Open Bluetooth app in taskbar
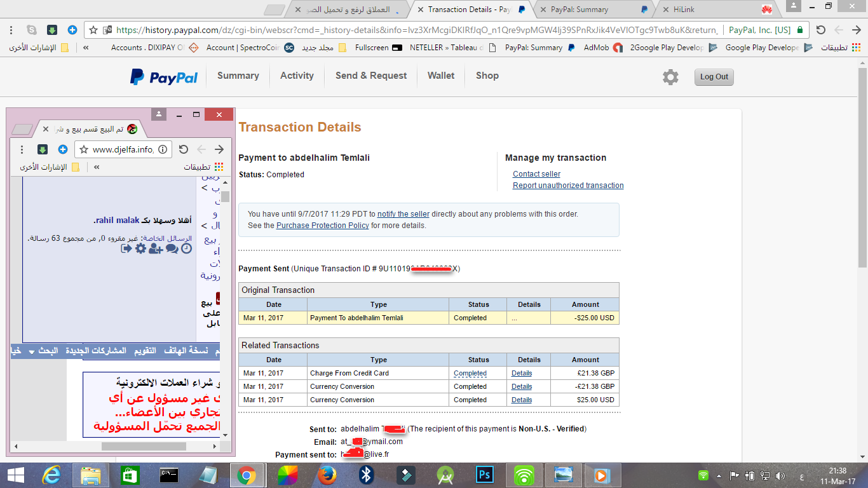This screenshot has height=488, width=868. point(367,475)
